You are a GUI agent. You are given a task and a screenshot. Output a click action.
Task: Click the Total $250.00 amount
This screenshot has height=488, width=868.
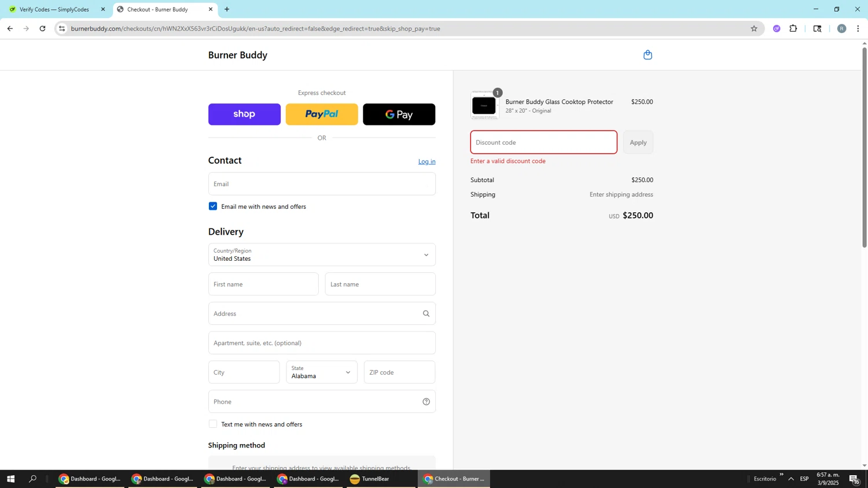point(638,215)
